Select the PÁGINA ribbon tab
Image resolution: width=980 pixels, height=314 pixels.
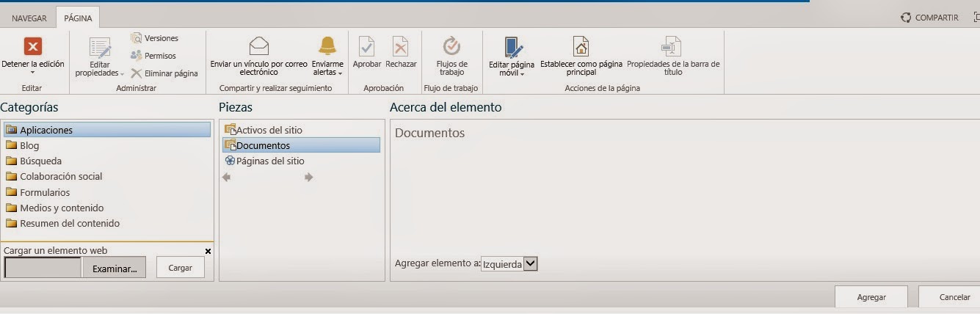point(77,18)
